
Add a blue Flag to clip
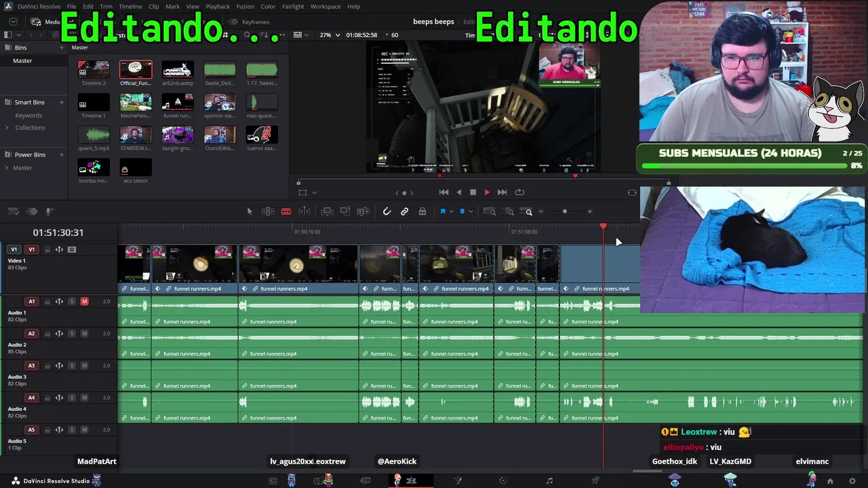tap(443, 211)
